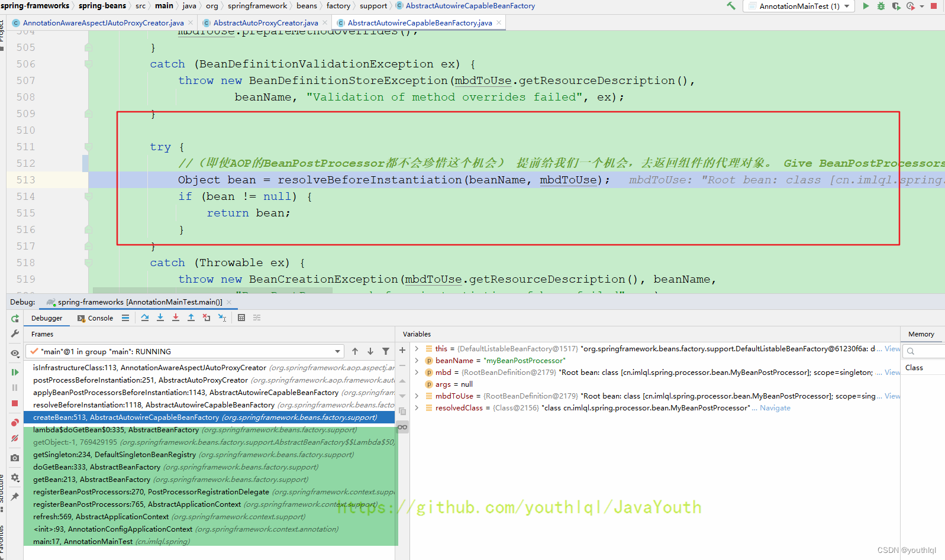Click View link on mbdToUse variable row
The image size is (945, 560).
[x=892, y=396]
